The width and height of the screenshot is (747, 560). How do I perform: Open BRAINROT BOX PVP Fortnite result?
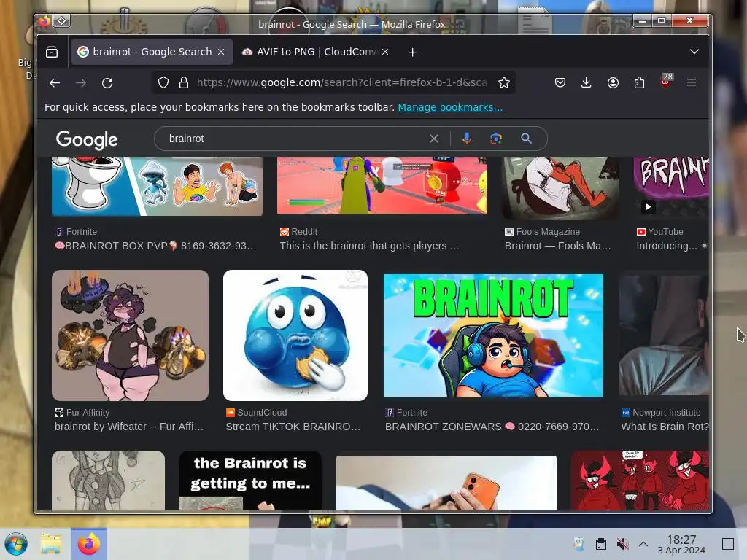coord(156,246)
